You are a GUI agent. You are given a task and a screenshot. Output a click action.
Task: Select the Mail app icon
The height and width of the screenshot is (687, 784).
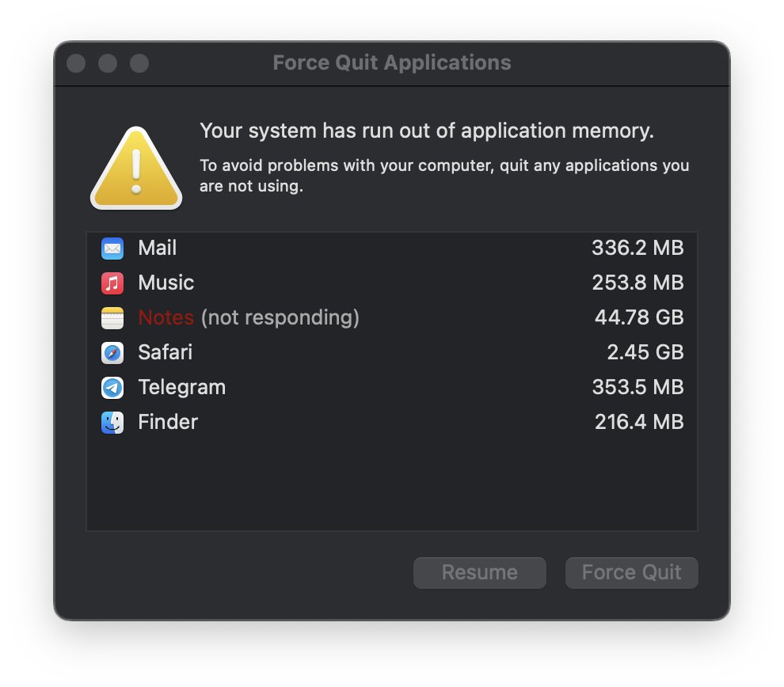[x=112, y=249]
